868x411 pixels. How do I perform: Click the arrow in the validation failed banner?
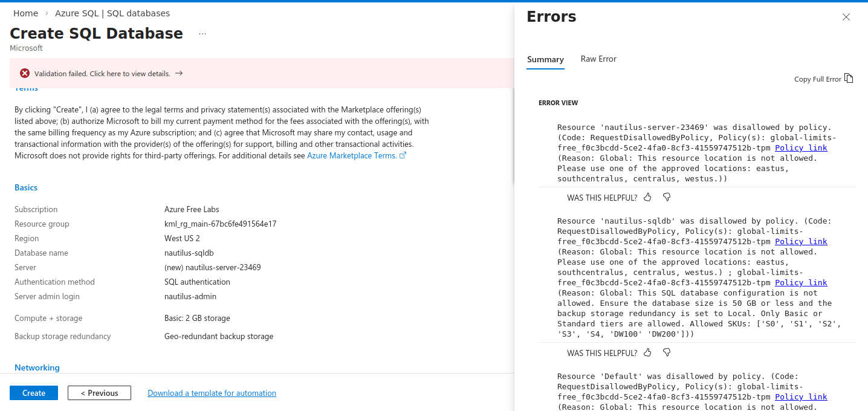pos(179,73)
